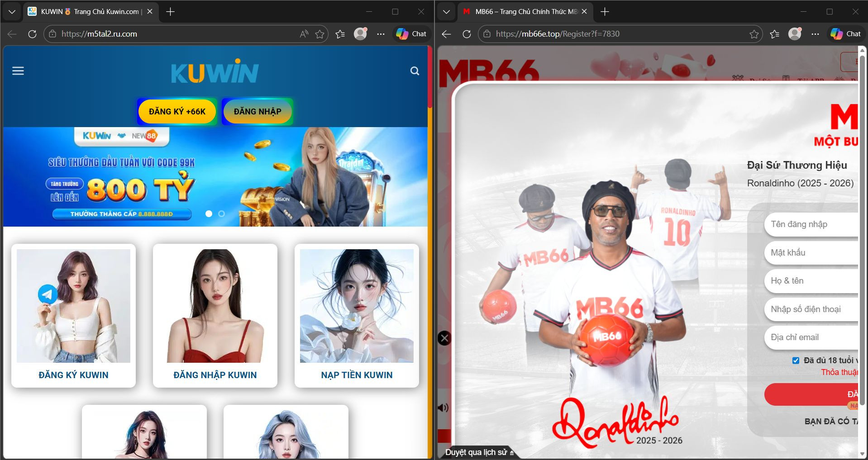Refresh the page in the left Kuwin browser window

click(32, 34)
